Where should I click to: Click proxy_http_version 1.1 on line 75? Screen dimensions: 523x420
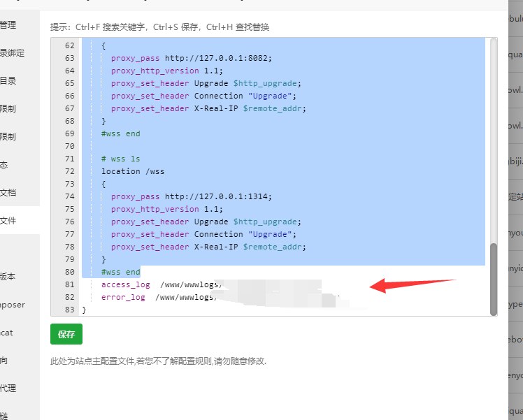pyautogui.click(x=167, y=209)
